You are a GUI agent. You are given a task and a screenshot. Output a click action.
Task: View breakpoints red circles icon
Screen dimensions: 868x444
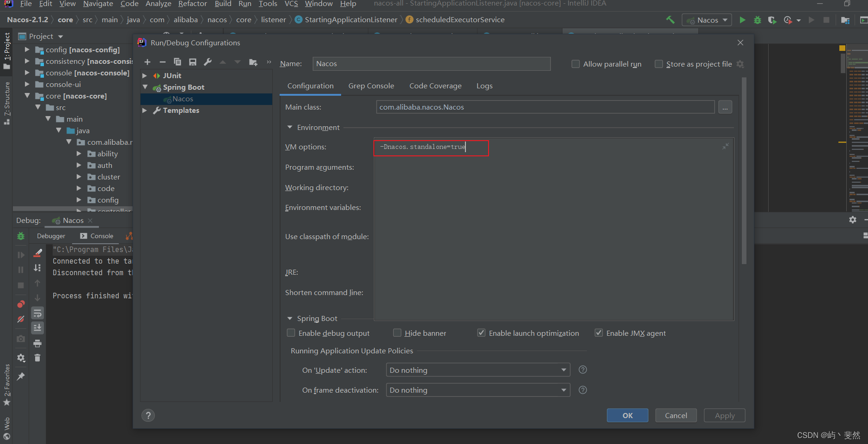(x=21, y=304)
